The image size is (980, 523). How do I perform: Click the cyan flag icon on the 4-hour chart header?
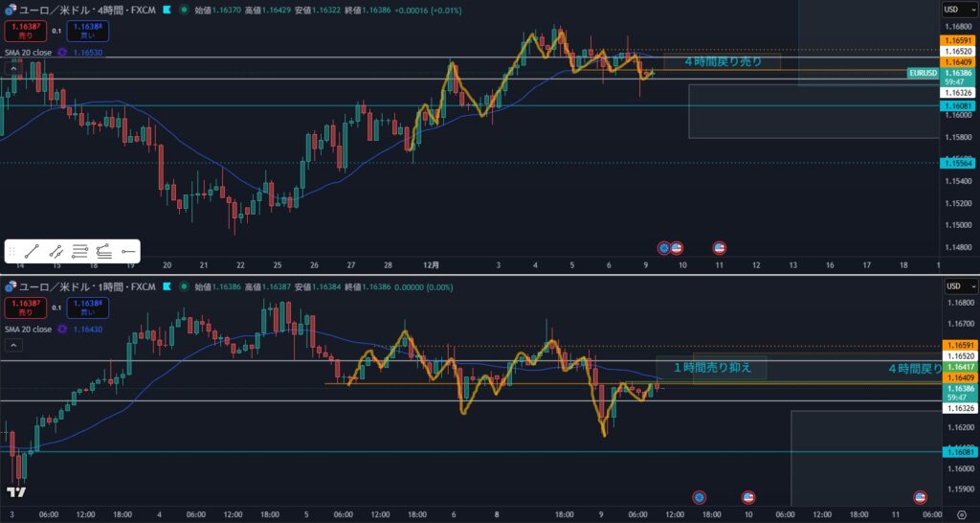point(167,10)
